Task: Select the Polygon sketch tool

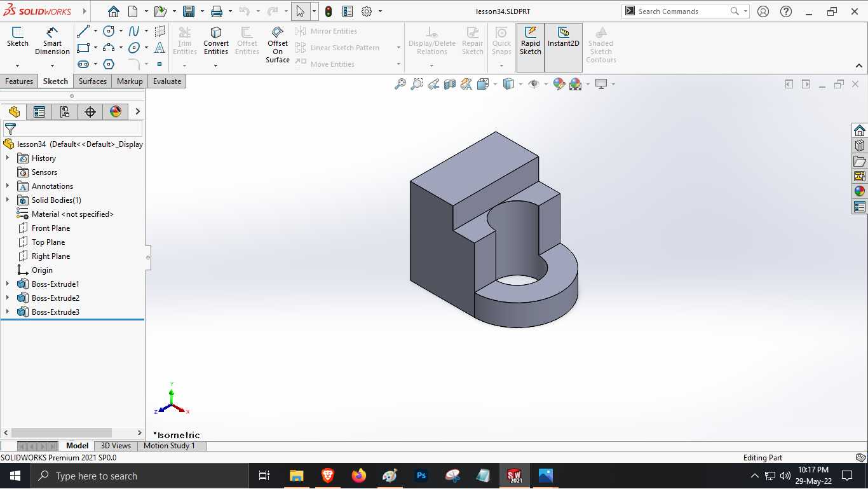Action: 109,64
